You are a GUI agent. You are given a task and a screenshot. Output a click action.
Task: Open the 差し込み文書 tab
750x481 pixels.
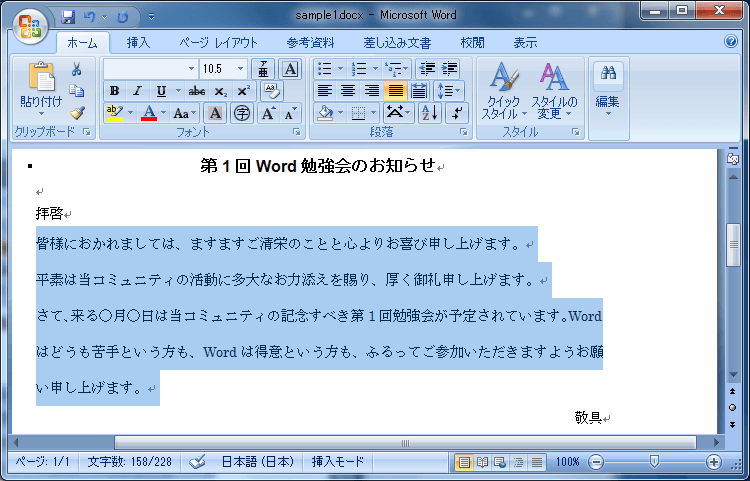click(397, 43)
